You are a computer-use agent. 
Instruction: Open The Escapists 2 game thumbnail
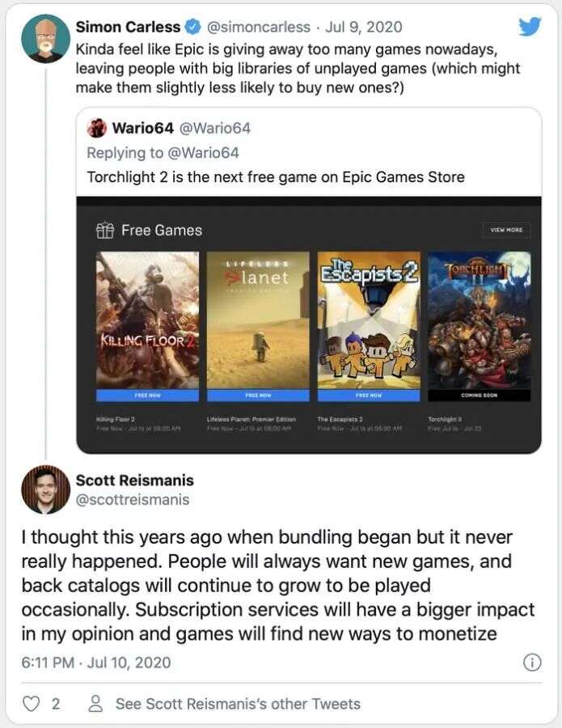click(x=369, y=320)
